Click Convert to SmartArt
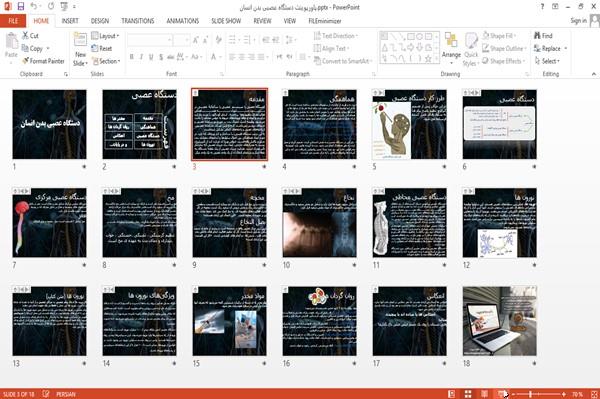 pos(342,61)
